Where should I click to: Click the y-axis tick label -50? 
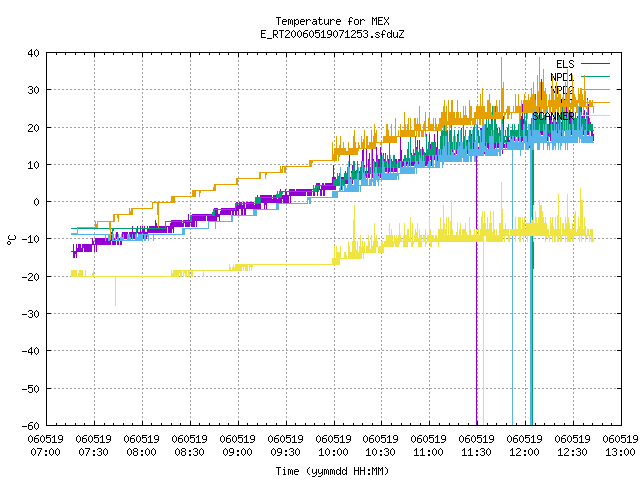click(x=31, y=389)
